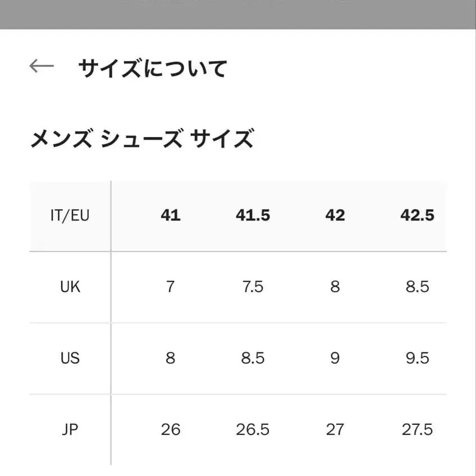476x476 pixels.
Task: Select the IT/EU row header
Action: pyautogui.click(x=69, y=215)
